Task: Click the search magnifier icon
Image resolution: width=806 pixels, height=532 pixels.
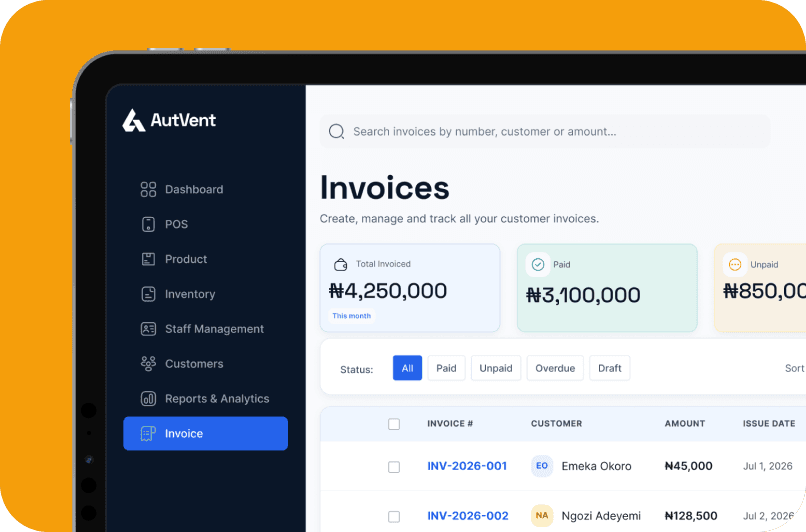Action: point(336,132)
